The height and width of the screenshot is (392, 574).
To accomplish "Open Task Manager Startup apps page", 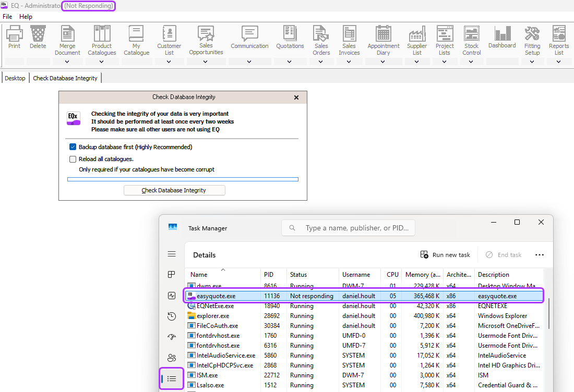I will pyautogui.click(x=172, y=337).
